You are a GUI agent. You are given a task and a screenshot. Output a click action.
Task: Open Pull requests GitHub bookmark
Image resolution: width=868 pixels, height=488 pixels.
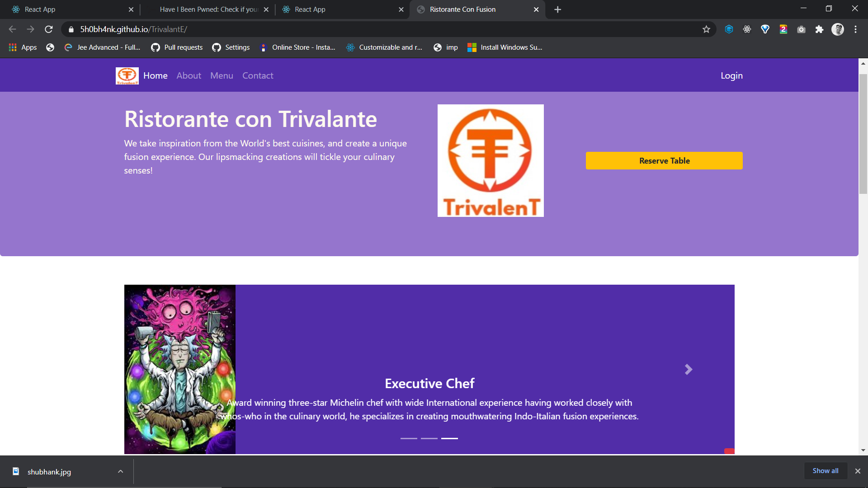coord(177,47)
